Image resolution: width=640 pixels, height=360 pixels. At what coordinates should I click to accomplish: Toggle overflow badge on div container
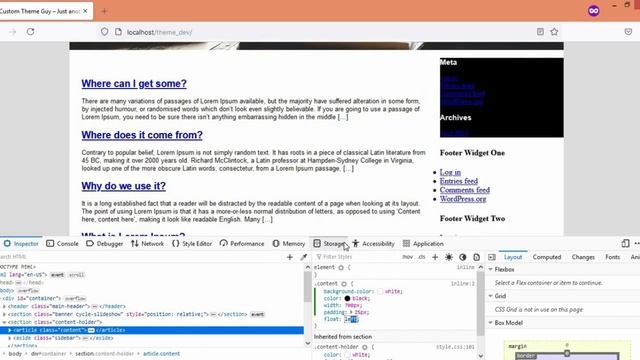(x=76, y=299)
